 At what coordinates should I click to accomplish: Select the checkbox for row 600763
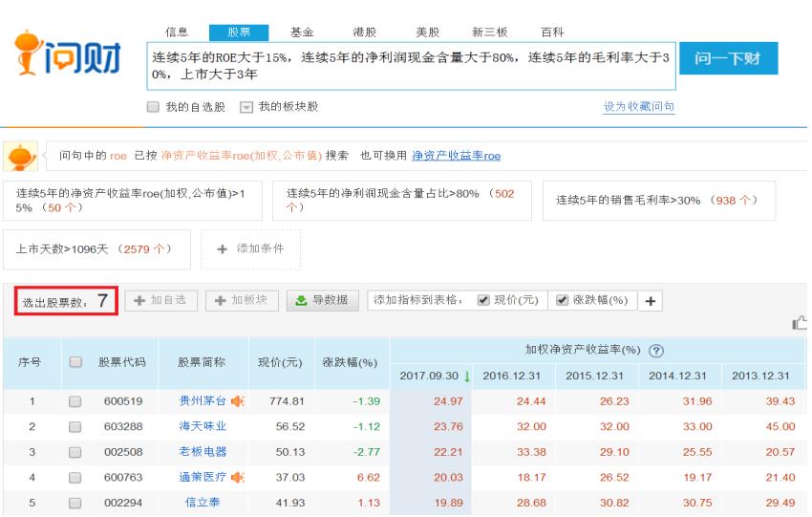coord(75,478)
